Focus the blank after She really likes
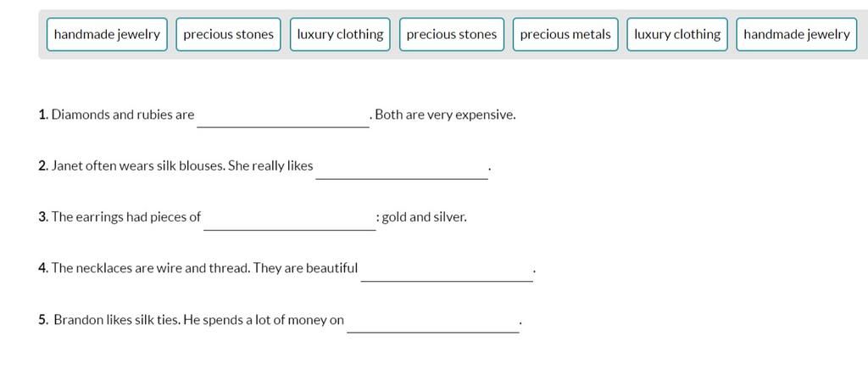This screenshot has width=868, height=370. pos(402,168)
